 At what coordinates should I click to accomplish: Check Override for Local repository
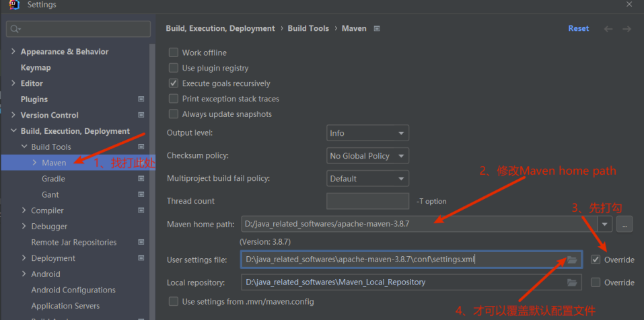point(596,282)
